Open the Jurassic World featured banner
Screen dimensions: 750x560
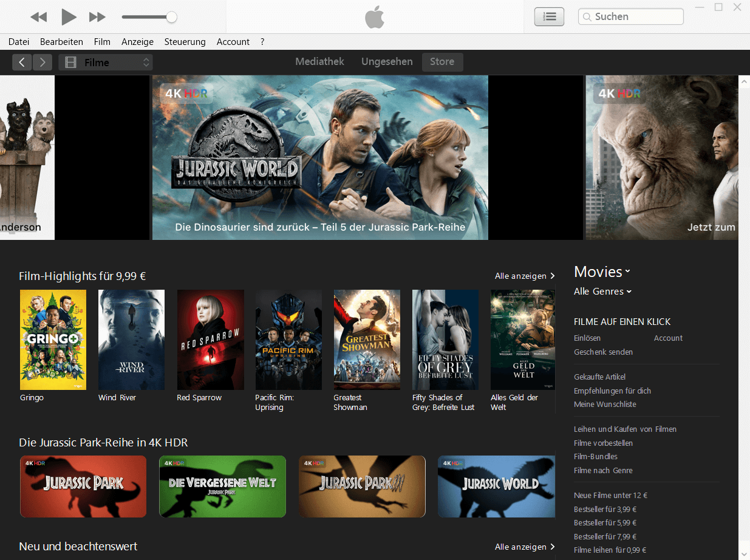pos(320,157)
